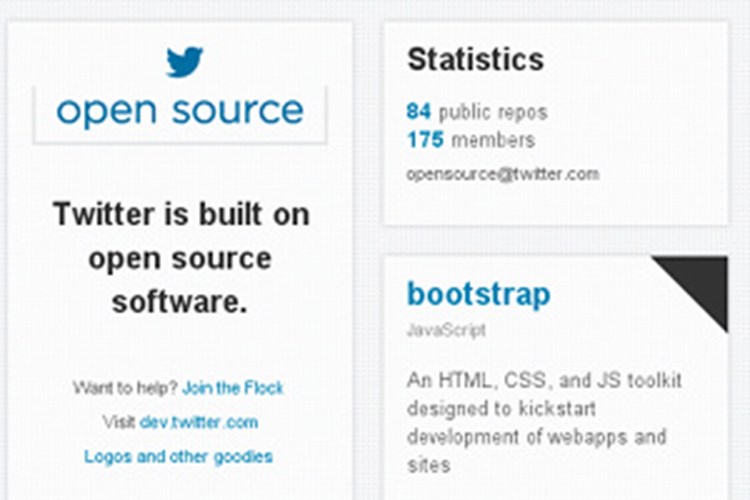Click the 175 members count

pos(425,140)
